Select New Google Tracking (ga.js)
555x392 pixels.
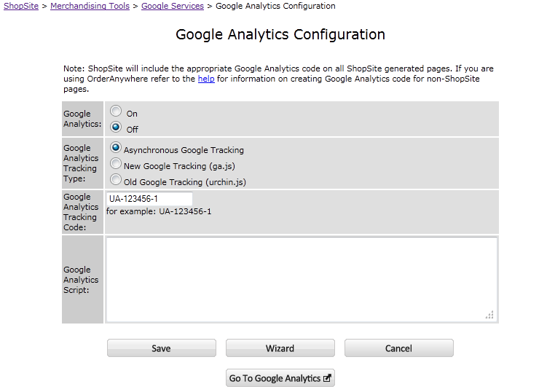115,163
